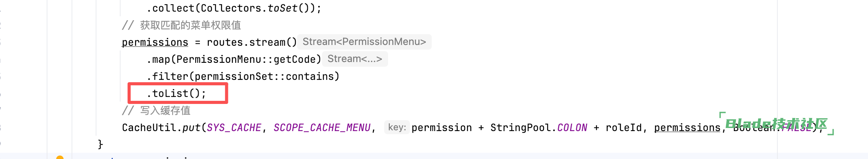Click the permissions variable before routes.stream()
The width and height of the screenshot is (868, 159).
(155, 42)
